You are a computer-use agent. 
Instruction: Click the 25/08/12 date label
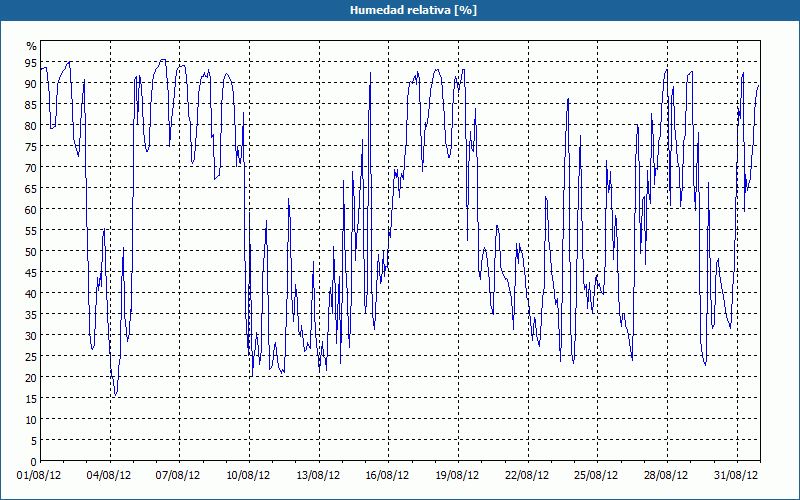click(597, 475)
